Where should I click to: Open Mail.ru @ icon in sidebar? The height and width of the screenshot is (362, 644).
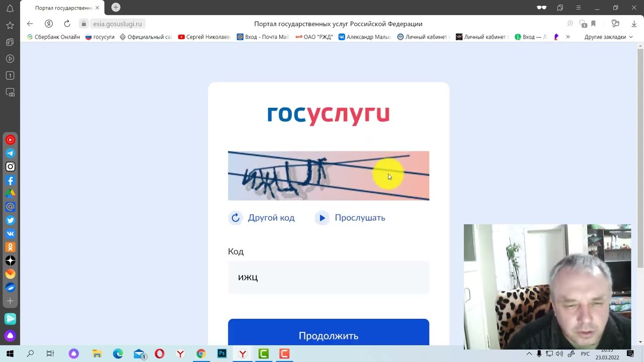(10, 207)
